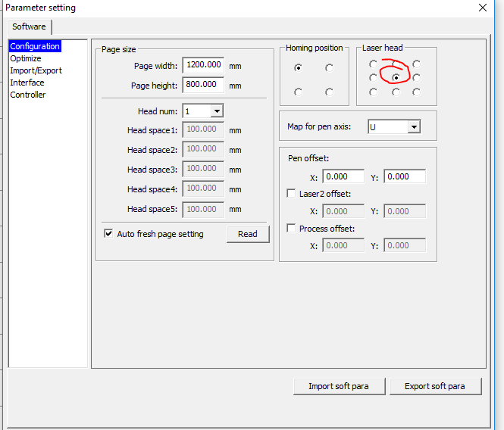504x430 pixels.
Task: Select top-right Homing position radio button
Action: (x=329, y=67)
